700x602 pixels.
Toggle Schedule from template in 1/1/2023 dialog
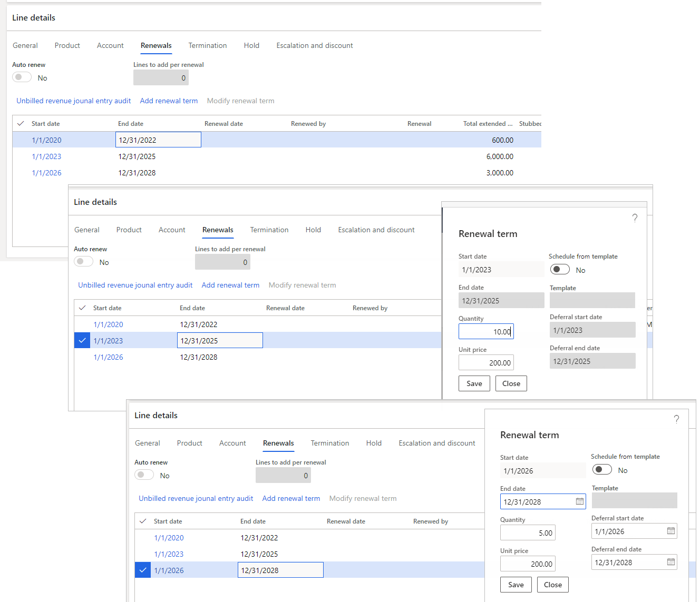(x=560, y=270)
